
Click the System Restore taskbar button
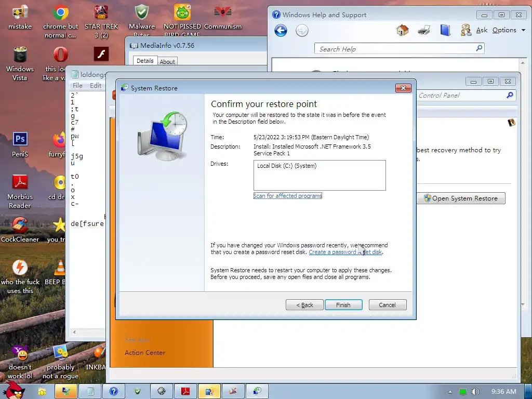257,391
